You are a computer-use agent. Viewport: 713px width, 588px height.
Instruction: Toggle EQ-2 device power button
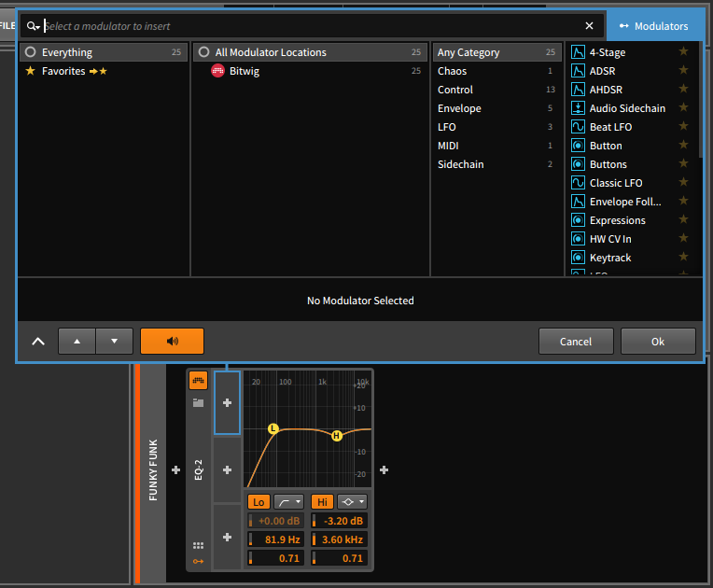(198, 381)
